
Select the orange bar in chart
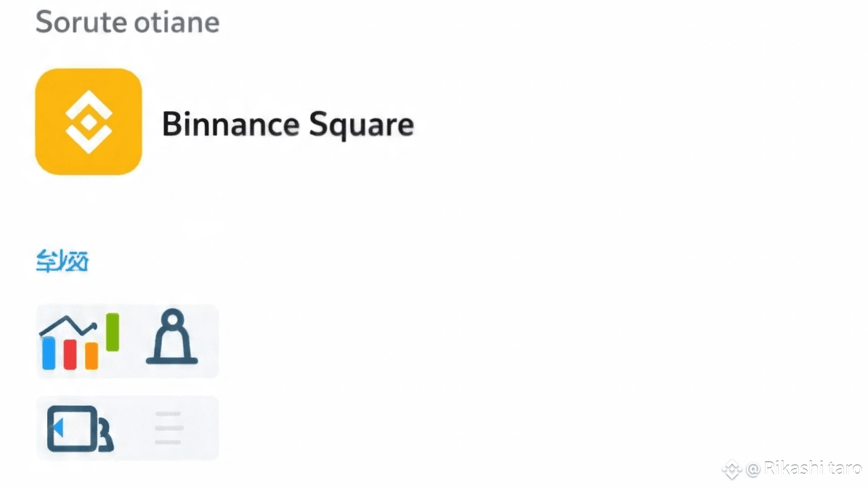click(x=92, y=357)
